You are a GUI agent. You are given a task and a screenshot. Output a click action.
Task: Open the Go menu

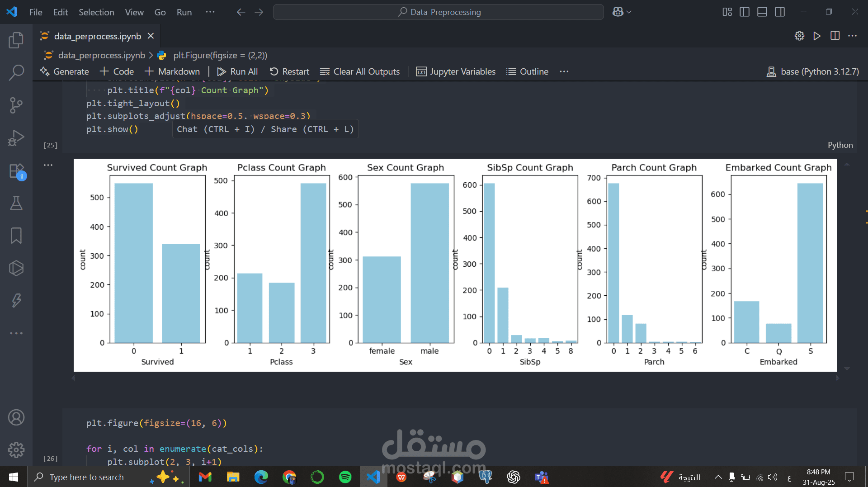coord(160,12)
